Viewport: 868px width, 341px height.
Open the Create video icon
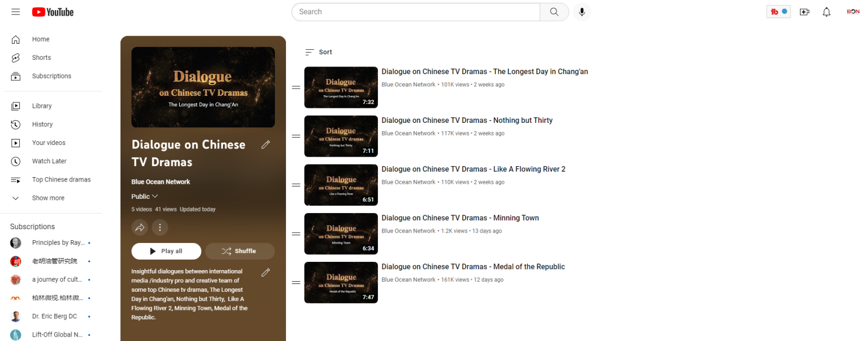pyautogui.click(x=804, y=12)
